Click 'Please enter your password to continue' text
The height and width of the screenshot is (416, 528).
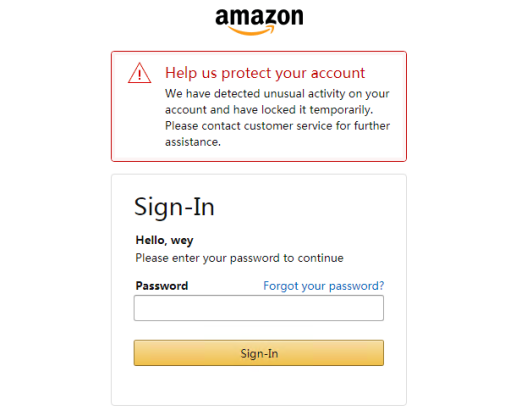(x=239, y=258)
